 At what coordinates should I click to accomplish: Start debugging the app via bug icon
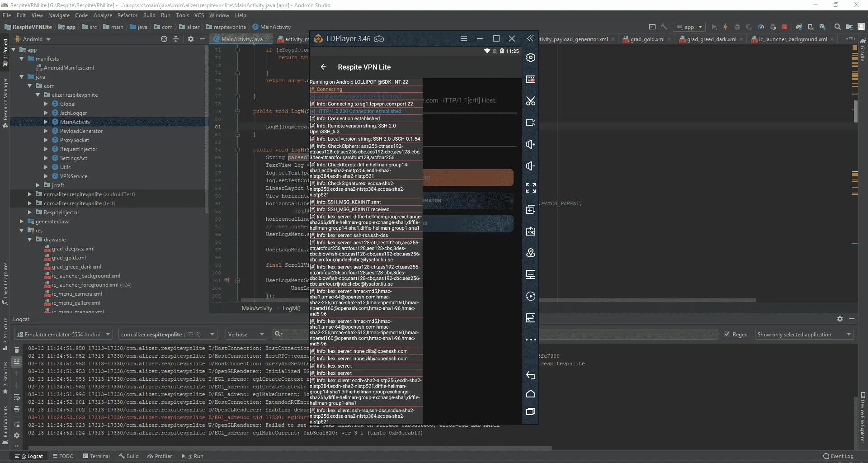click(x=737, y=27)
